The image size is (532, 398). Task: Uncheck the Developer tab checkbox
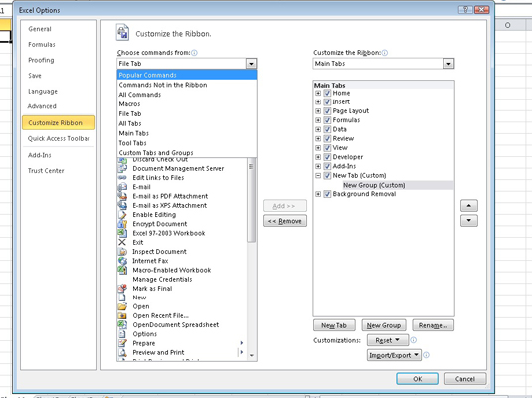pos(327,157)
